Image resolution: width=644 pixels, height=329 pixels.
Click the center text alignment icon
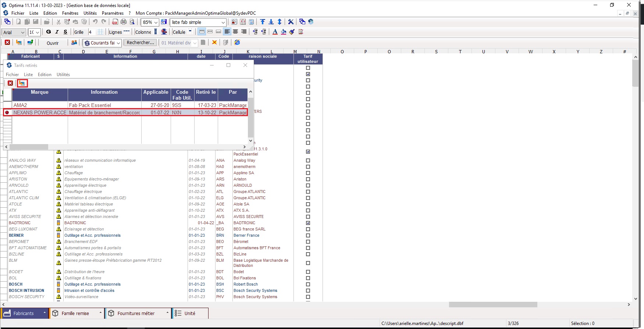[x=235, y=32]
